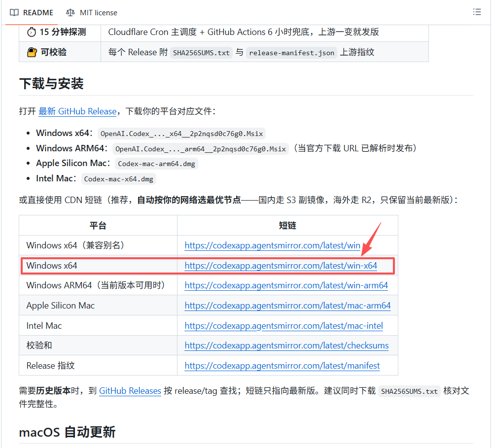Click the Windows ARM64 bullet label

coord(72,148)
